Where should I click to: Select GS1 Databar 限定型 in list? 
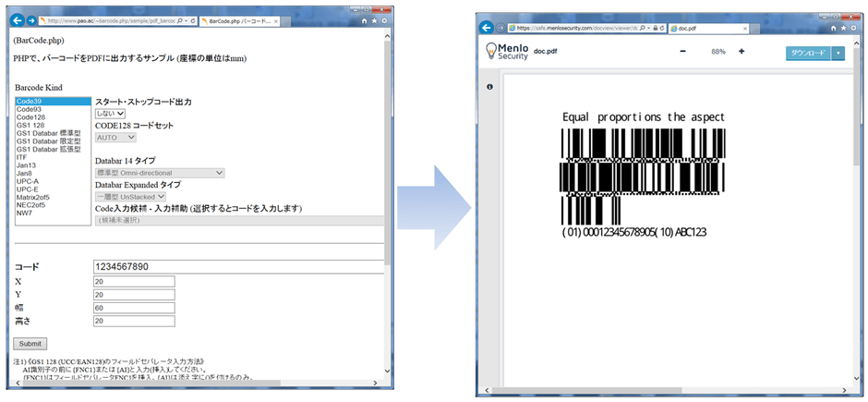point(53,141)
